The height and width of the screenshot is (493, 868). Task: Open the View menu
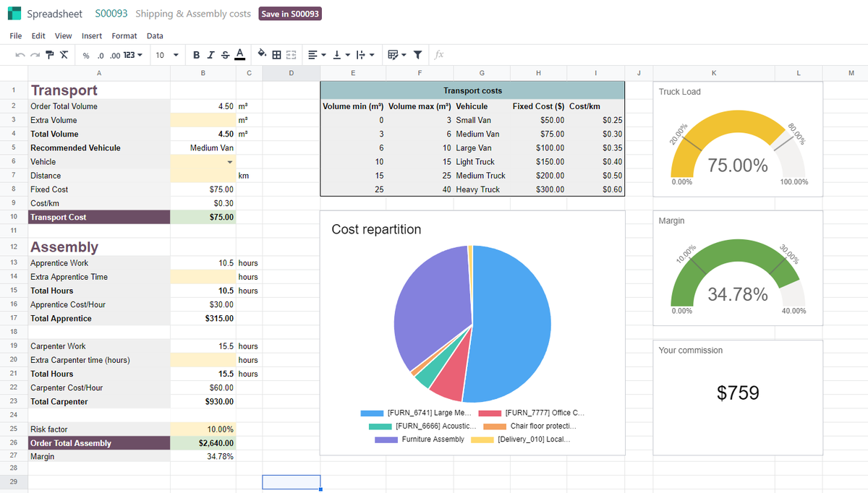[64, 35]
